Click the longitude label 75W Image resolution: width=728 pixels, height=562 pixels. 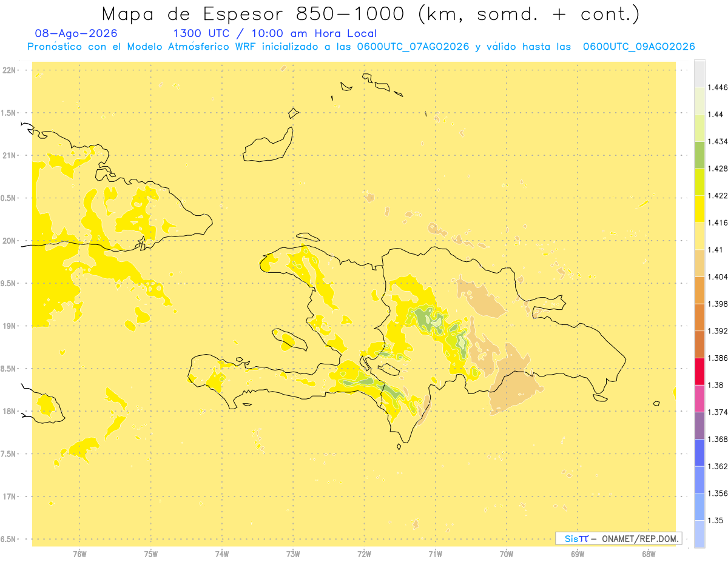tap(151, 554)
